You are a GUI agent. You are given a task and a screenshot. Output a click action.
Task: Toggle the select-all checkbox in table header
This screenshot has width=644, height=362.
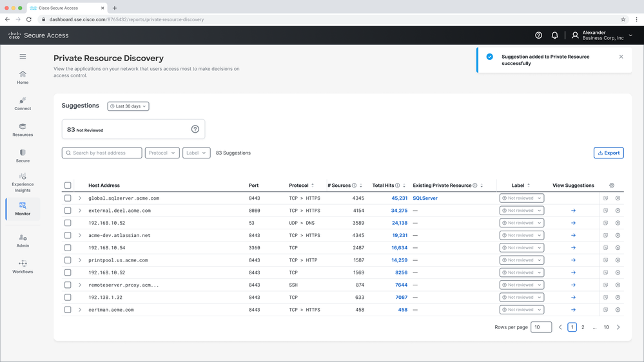tap(68, 186)
